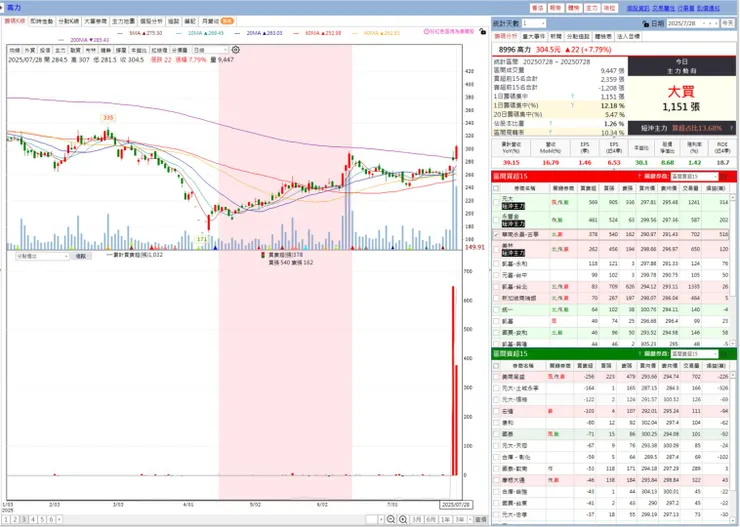Switch to the 新聞 tab in right panel

555,36
